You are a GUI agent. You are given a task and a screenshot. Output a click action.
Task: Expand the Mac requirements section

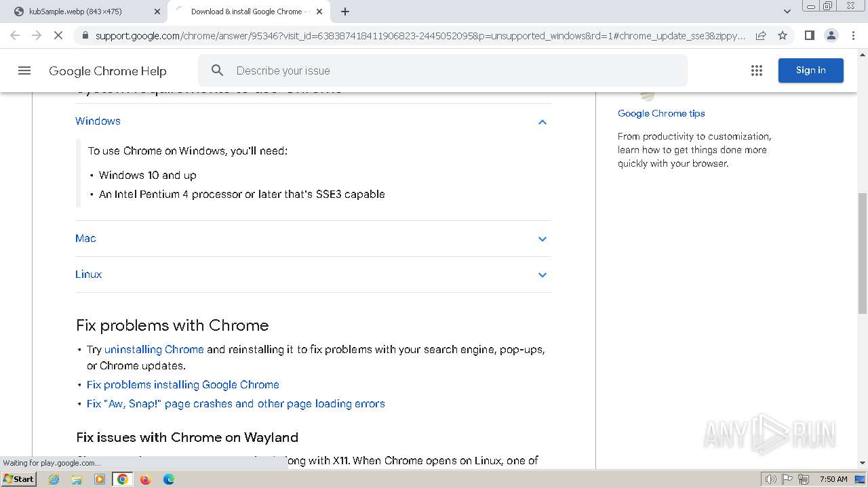click(542, 239)
